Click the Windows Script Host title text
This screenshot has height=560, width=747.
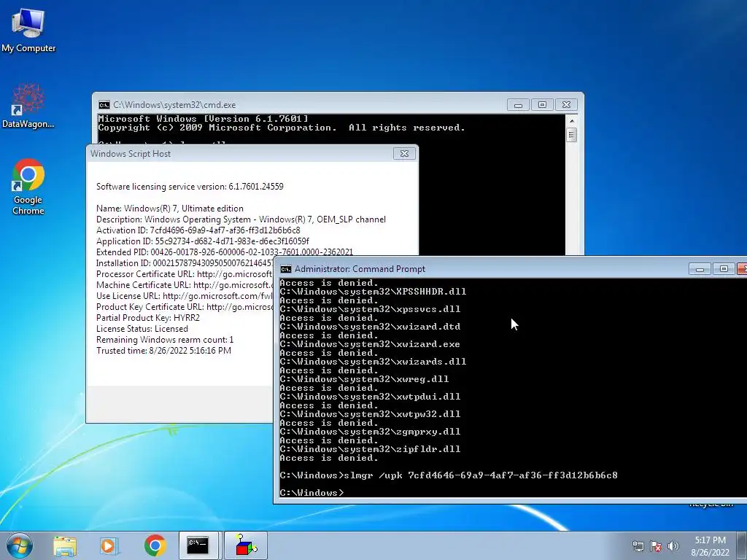pyautogui.click(x=131, y=154)
